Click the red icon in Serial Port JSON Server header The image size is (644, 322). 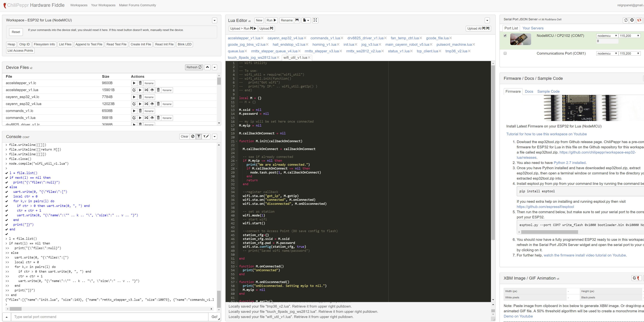pyautogui.click(x=639, y=20)
